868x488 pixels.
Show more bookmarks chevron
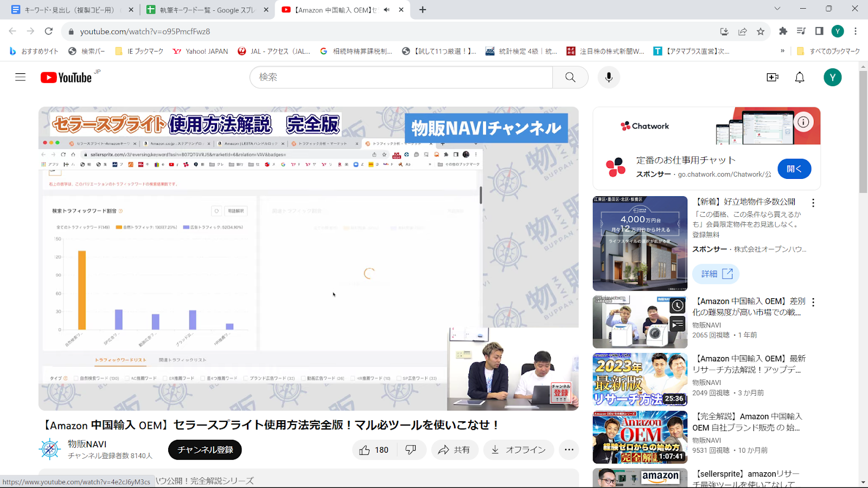coord(782,51)
